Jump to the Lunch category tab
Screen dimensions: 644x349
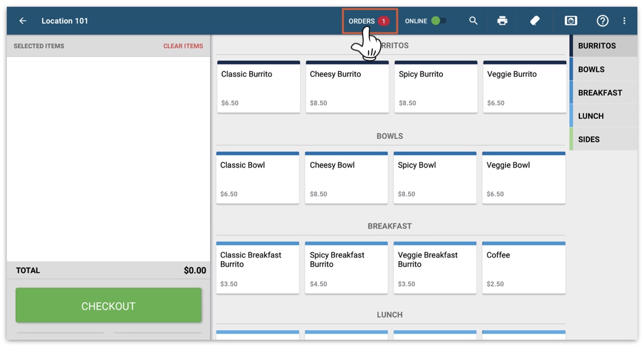[603, 116]
